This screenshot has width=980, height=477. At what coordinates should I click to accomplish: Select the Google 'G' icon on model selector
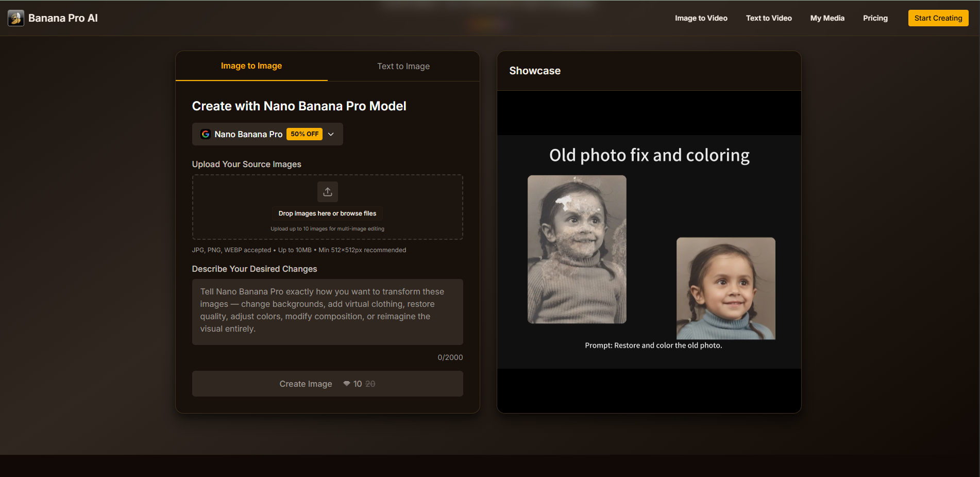tap(206, 134)
